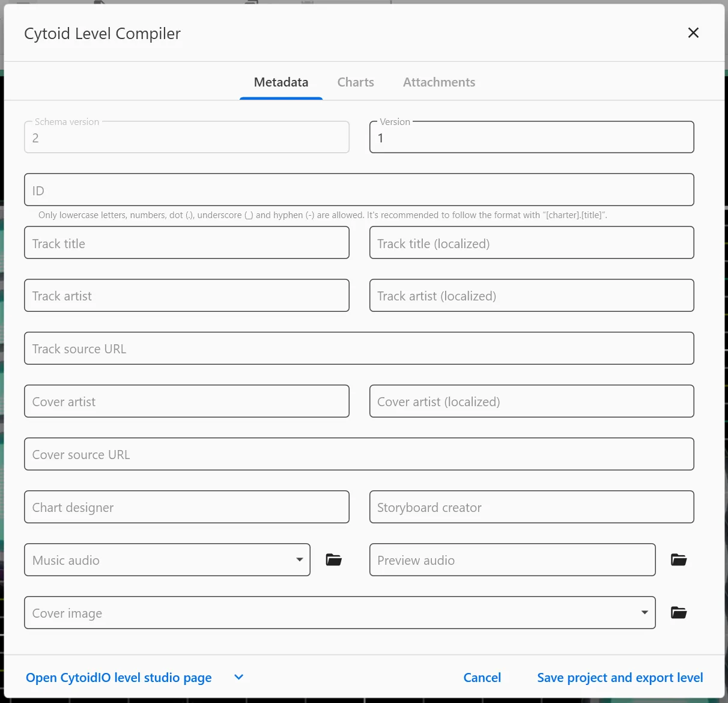The height and width of the screenshot is (703, 728).
Task: Expand the CytoidIO level studio page chevron
Action: click(238, 677)
